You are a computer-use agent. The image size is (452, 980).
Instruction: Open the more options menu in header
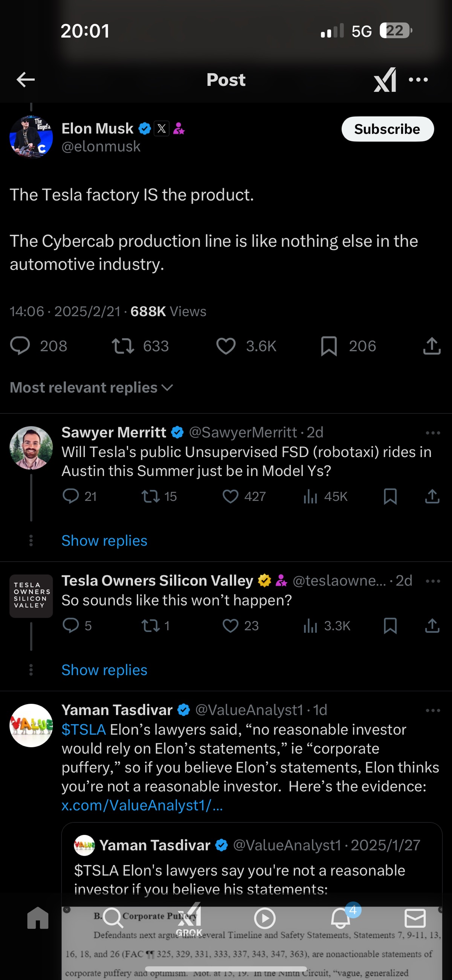[x=418, y=80]
